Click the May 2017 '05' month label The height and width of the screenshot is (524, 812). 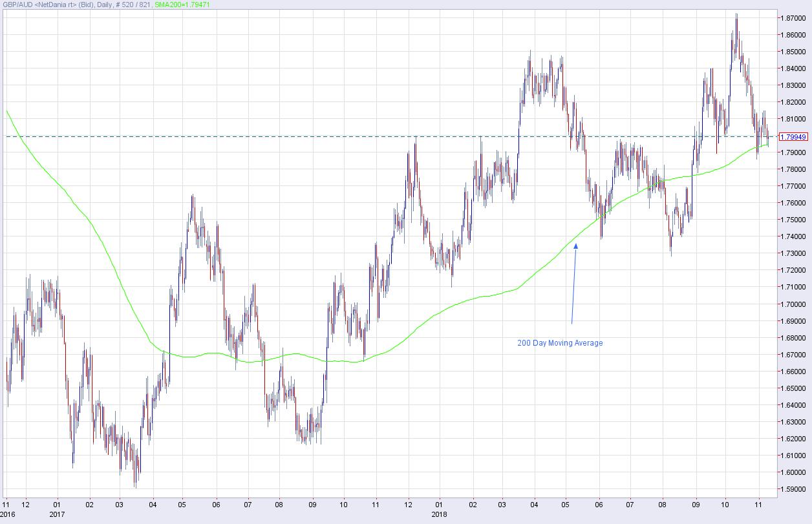(x=182, y=505)
